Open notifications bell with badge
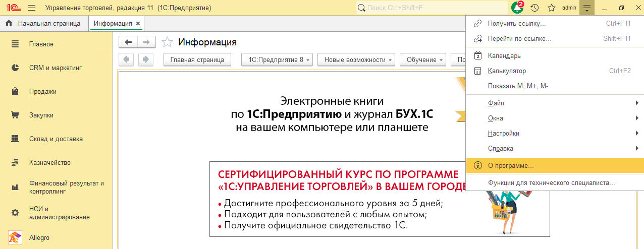Viewport: 644px width, 249px height. click(x=518, y=8)
